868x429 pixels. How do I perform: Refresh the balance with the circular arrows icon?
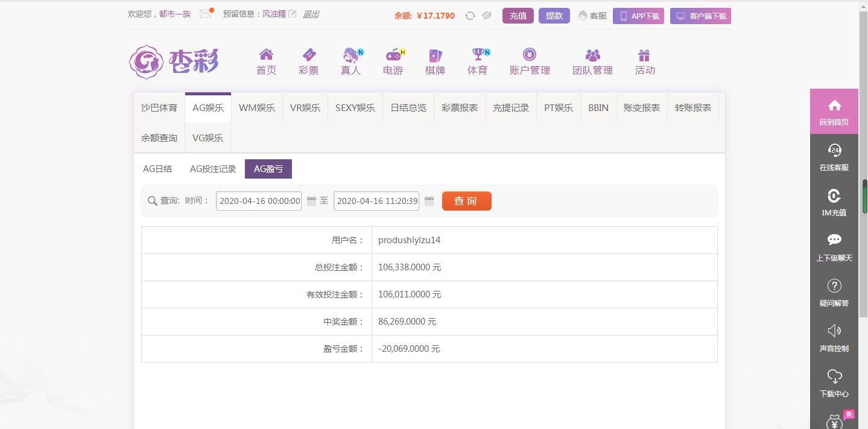coord(470,16)
